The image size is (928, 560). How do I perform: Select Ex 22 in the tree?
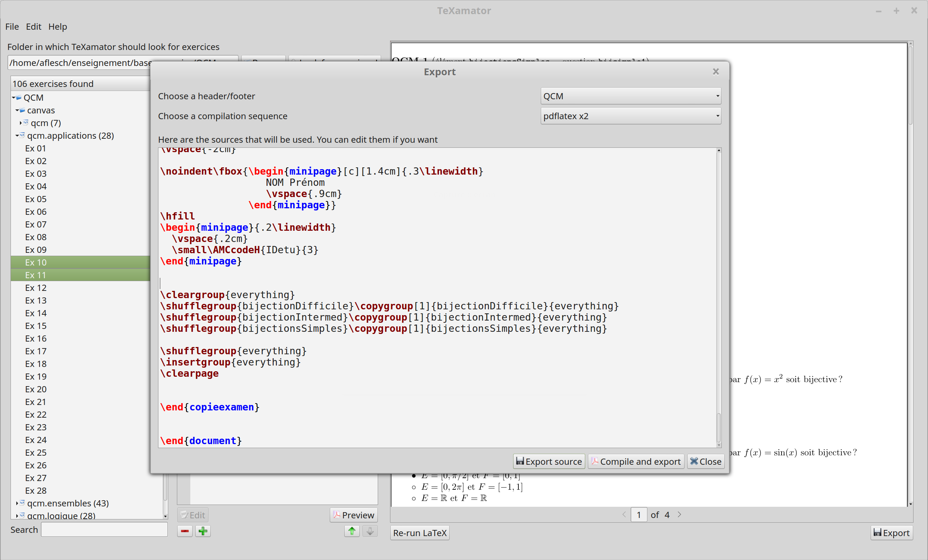tap(36, 414)
